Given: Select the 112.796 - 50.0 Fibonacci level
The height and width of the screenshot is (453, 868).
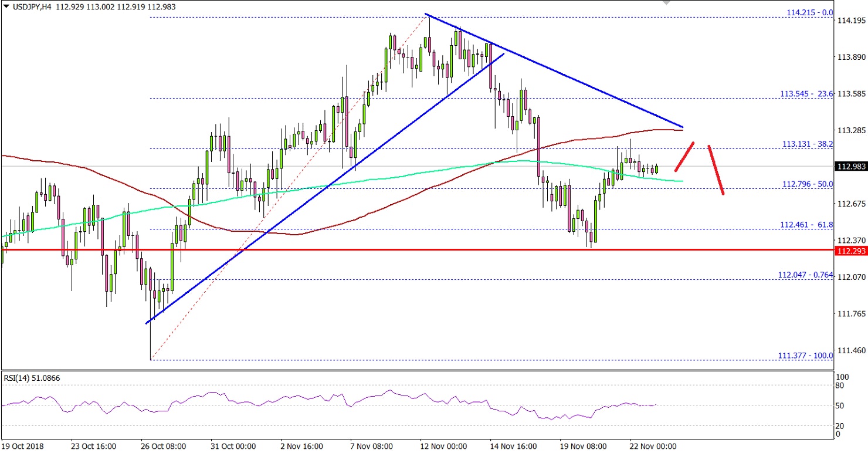Looking at the screenshot, I should coord(807,184).
